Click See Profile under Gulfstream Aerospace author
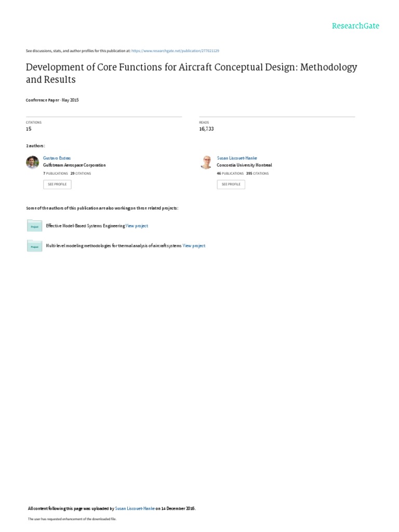The width and height of the screenshot is (399, 532). pos(57,184)
